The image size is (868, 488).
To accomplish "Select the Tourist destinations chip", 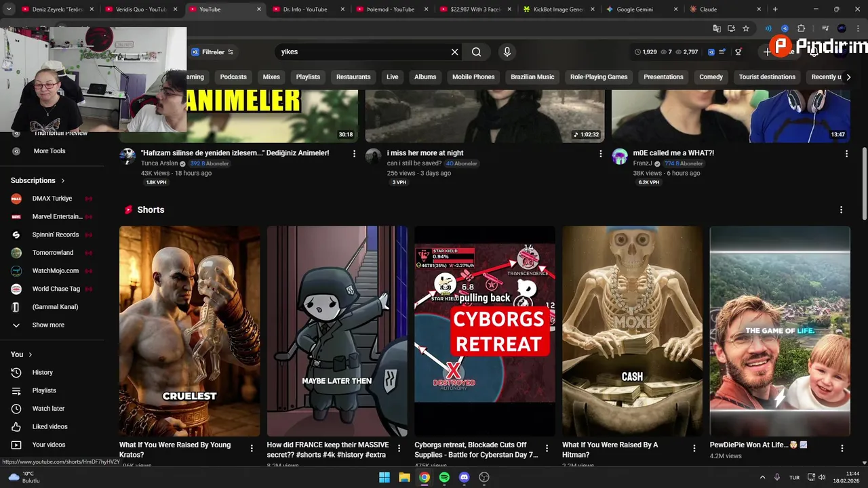I will point(767,77).
